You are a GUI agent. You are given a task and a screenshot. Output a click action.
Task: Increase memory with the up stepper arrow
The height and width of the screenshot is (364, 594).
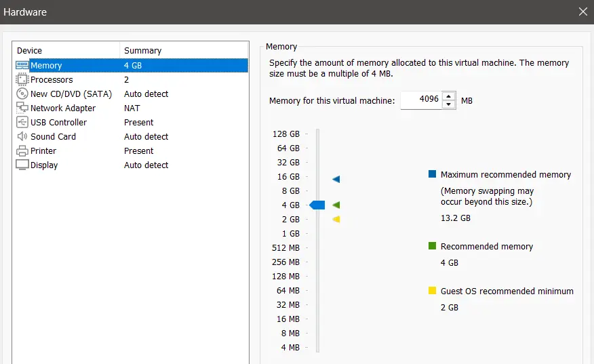pos(449,96)
